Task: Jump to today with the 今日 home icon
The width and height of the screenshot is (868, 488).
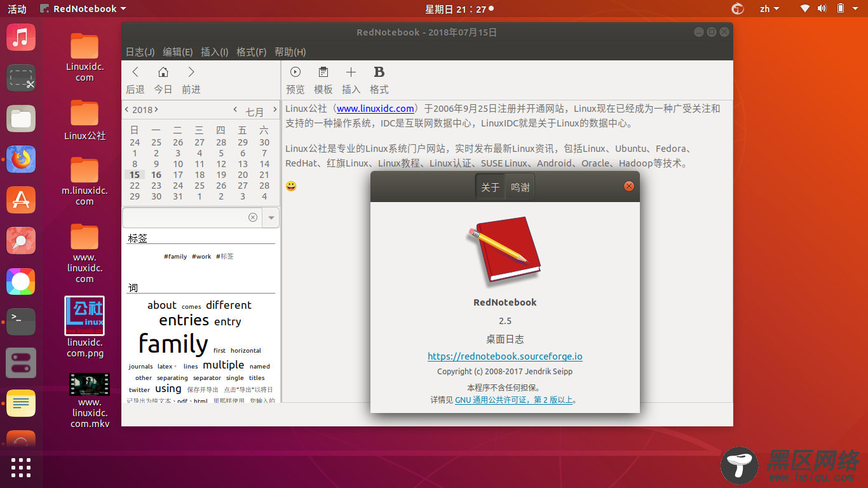Action: [x=163, y=72]
